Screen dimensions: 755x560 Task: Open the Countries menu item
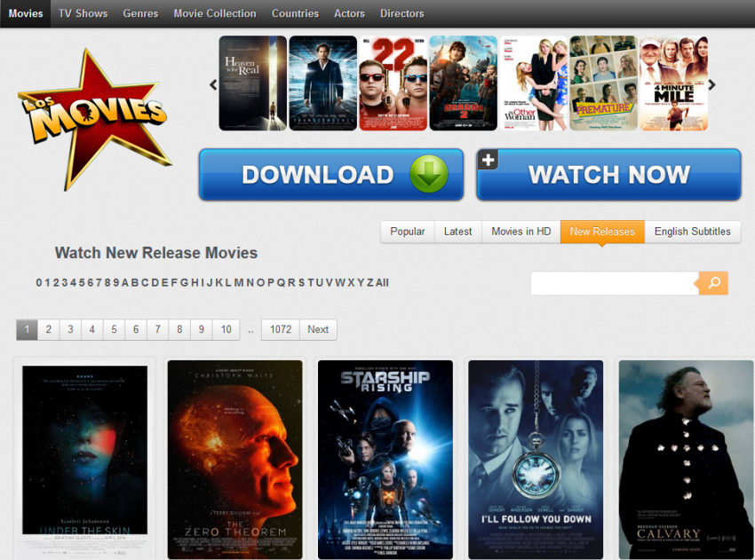pyautogui.click(x=295, y=13)
